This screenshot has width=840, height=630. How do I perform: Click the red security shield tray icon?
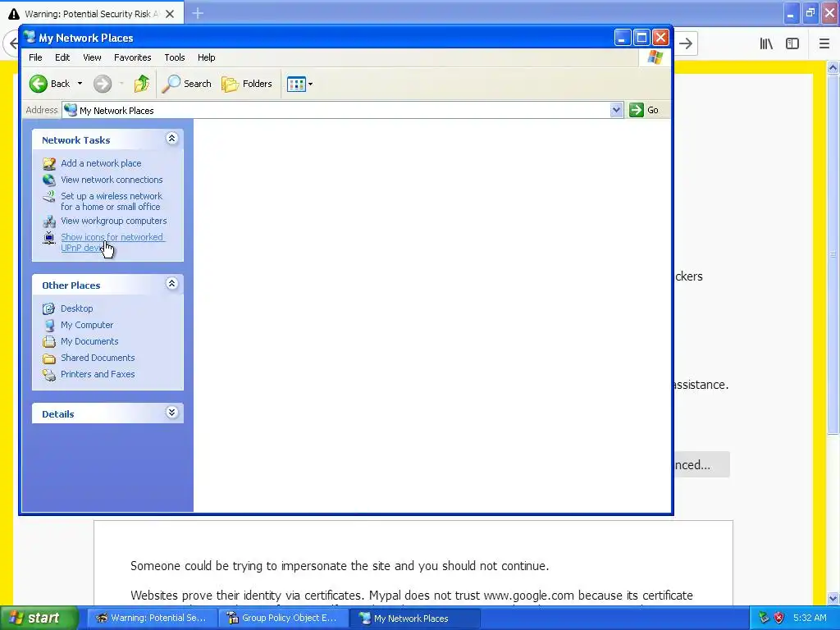click(x=779, y=619)
